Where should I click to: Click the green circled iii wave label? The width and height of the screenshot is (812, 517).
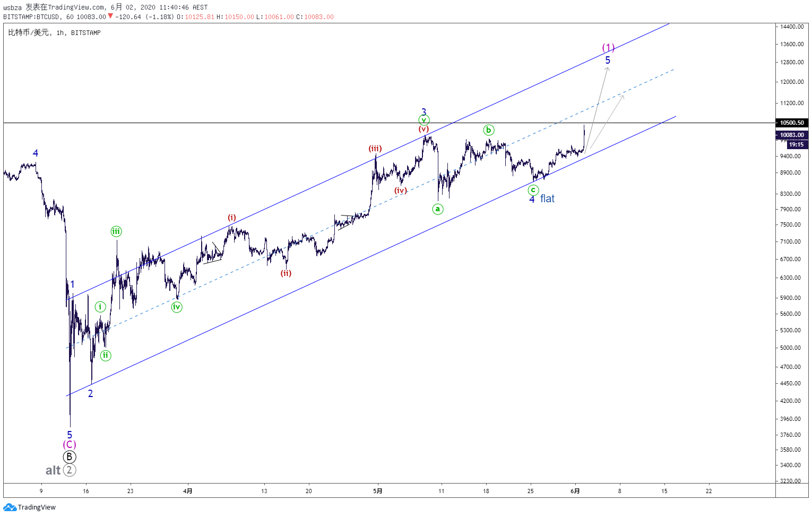[x=116, y=231]
